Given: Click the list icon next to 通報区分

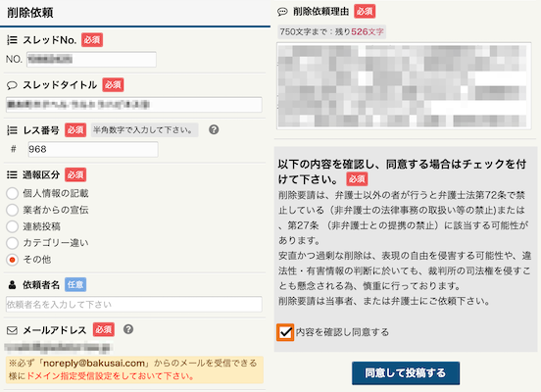Looking at the screenshot, I should click(12, 175).
